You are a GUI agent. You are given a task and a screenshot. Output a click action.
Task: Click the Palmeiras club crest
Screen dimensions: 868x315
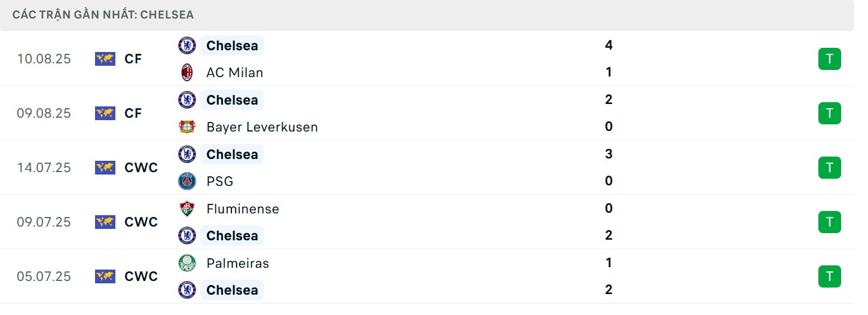tap(187, 263)
